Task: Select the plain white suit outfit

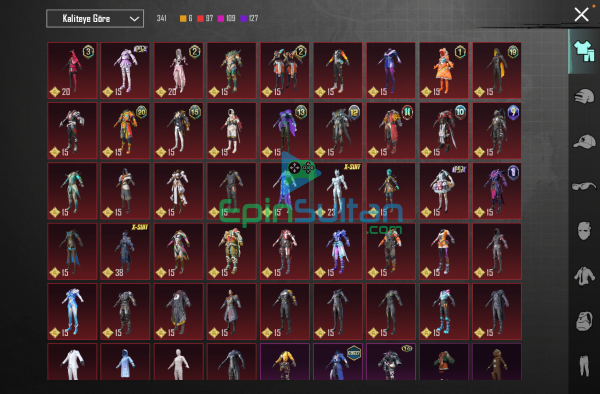Action: pos(72,361)
